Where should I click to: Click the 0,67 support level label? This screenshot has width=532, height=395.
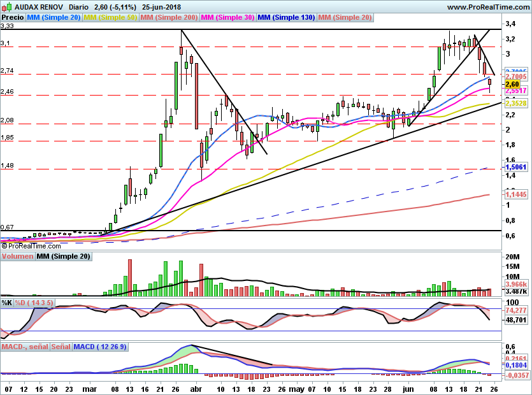pos(7,227)
